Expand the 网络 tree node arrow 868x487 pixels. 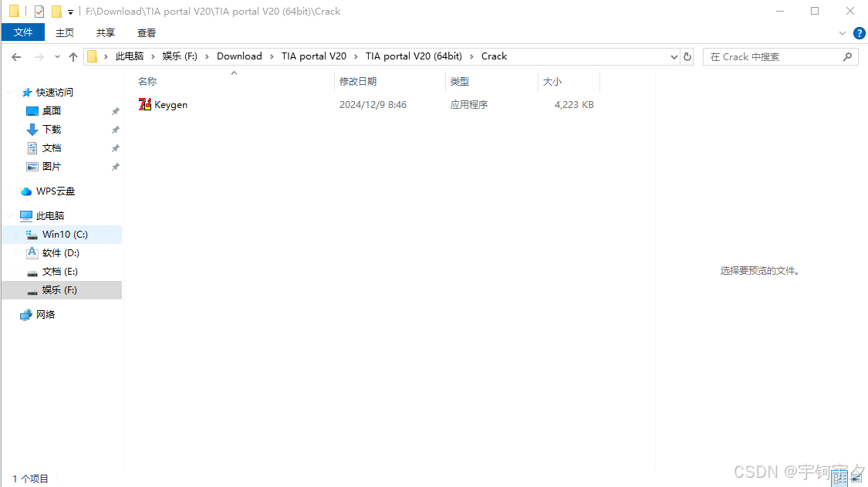(10, 315)
